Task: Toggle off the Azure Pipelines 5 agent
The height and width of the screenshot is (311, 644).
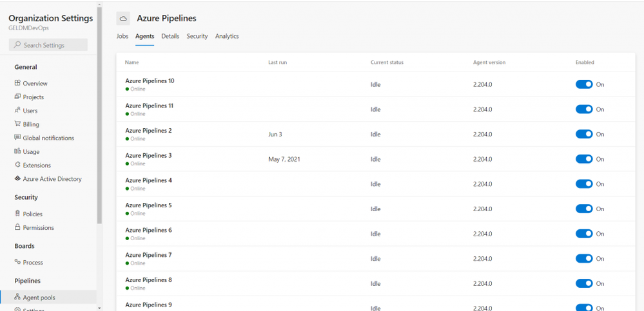Action: point(584,209)
